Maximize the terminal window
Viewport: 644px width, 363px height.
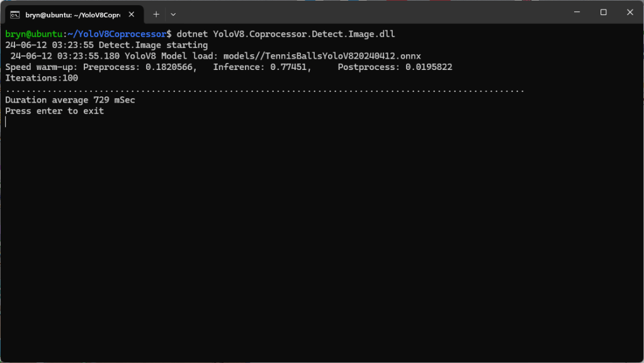coord(603,12)
